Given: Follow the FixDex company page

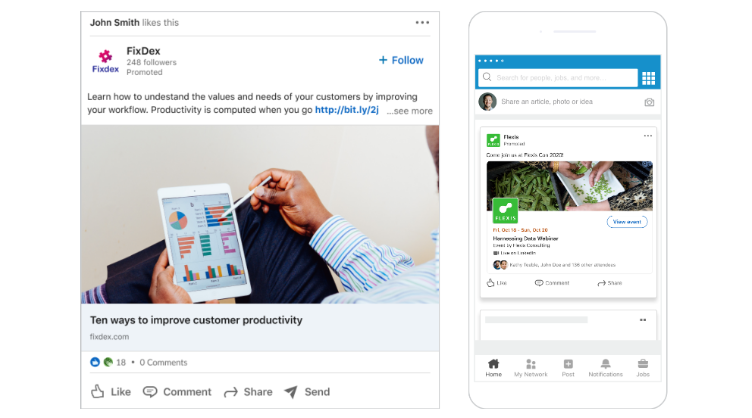Looking at the screenshot, I should click(401, 60).
